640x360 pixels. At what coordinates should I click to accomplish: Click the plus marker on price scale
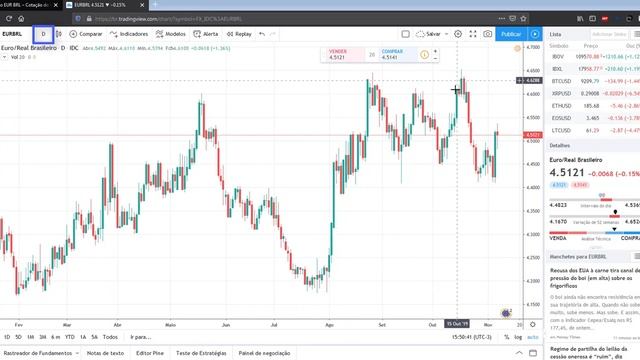coord(519,80)
